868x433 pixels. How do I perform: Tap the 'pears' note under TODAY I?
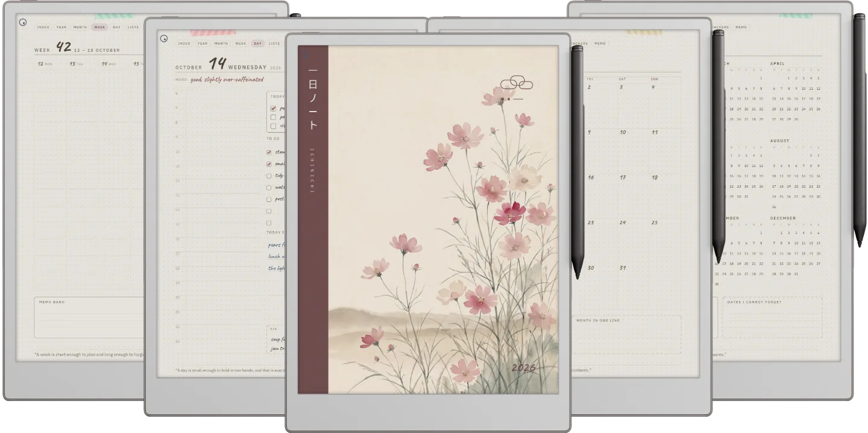point(277,245)
